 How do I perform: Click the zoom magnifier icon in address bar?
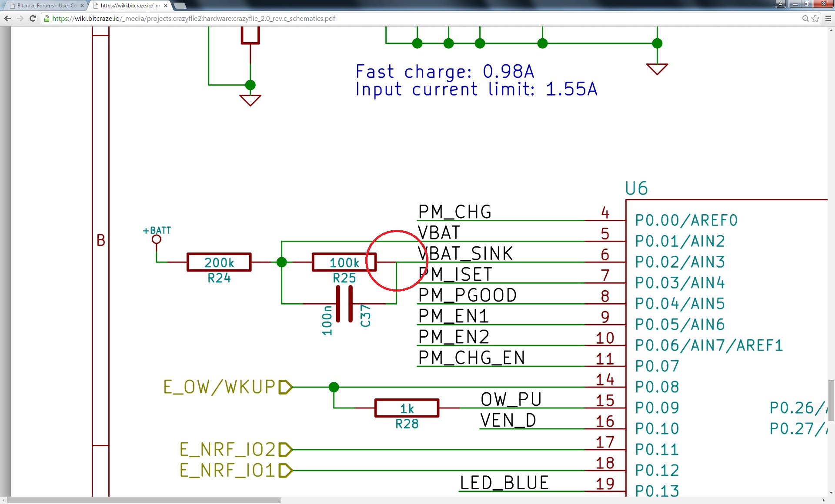point(805,19)
